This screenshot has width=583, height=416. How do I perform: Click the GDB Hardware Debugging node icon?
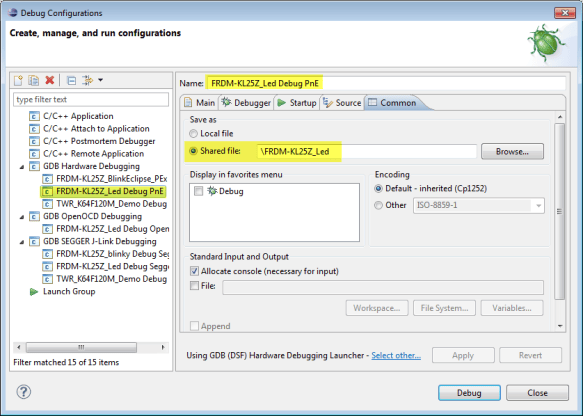[34, 166]
